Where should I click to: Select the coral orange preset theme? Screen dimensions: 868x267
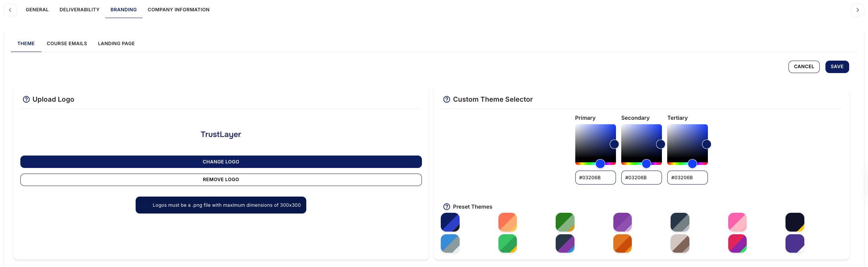pos(507,222)
